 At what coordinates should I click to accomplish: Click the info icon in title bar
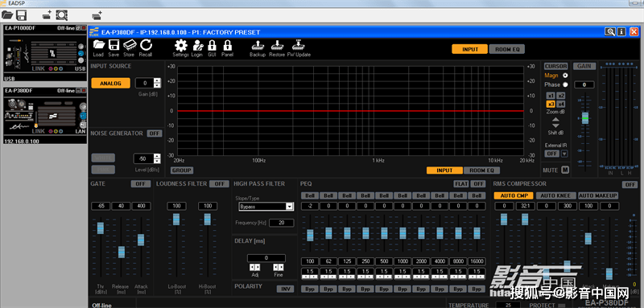621,31
